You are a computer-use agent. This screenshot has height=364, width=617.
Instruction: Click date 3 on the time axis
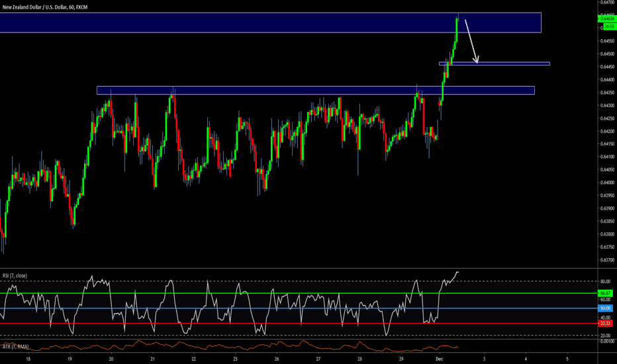tap(484, 359)
